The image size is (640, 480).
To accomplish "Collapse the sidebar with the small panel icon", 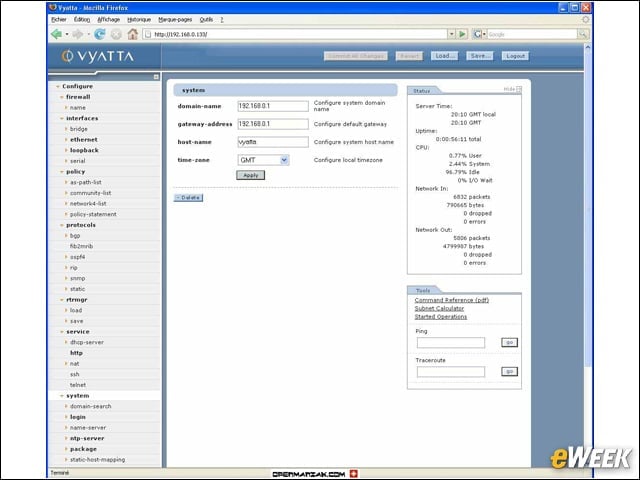I will (x=156, y=77).
